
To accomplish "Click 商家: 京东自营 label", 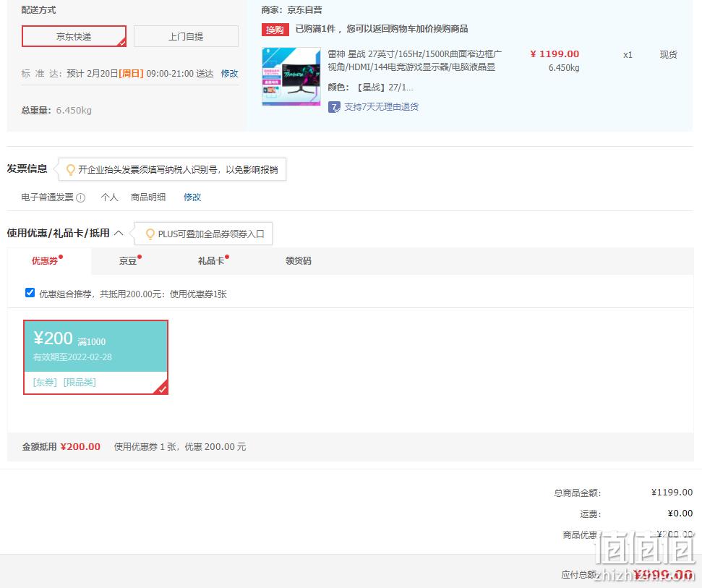I will (x=291, y=10).
